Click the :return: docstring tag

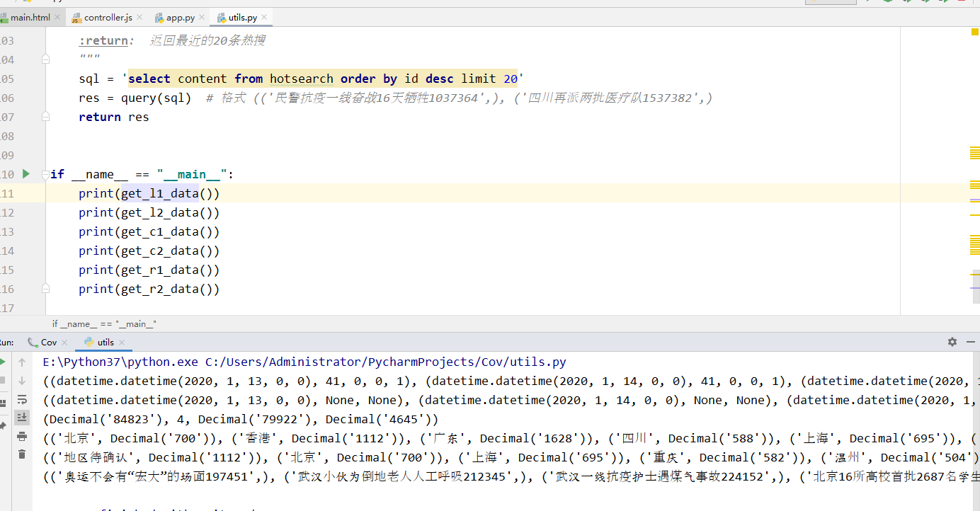pyautogui.click(x=107, y=40)
